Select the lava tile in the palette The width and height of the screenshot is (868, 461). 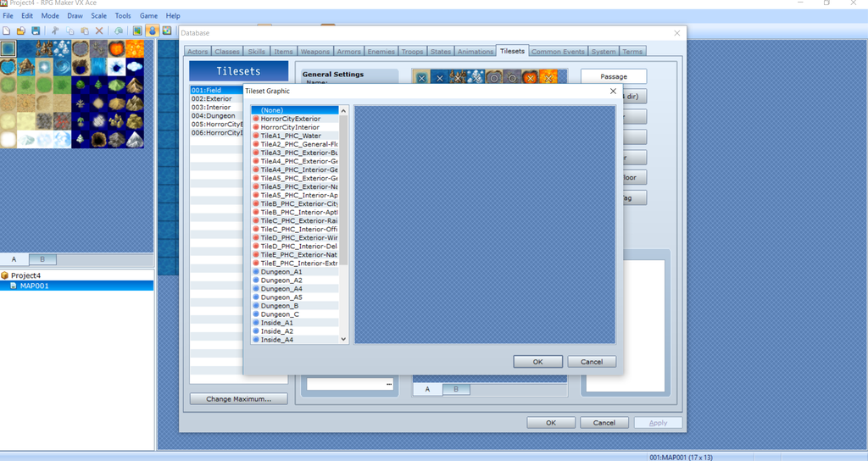[x=135, y=49]
